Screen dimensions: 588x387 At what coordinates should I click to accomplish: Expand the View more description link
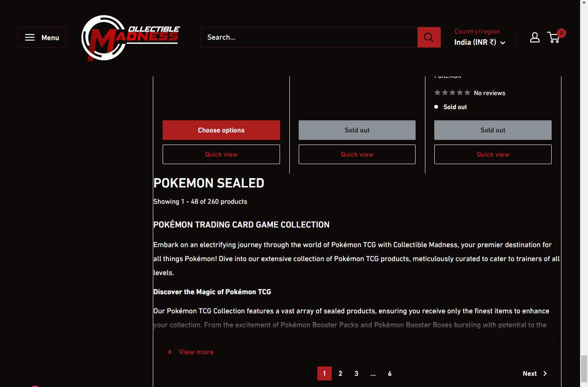click(191, 352)
